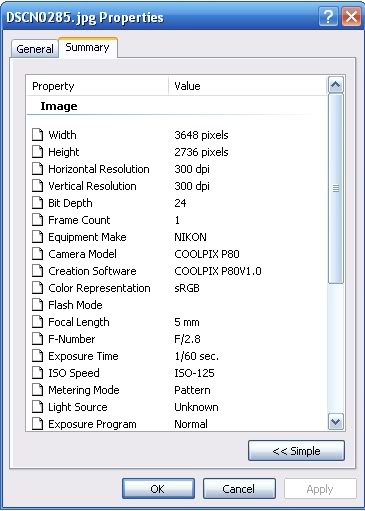Click the NIKON value
365x511 pixels.
[190, 237]
